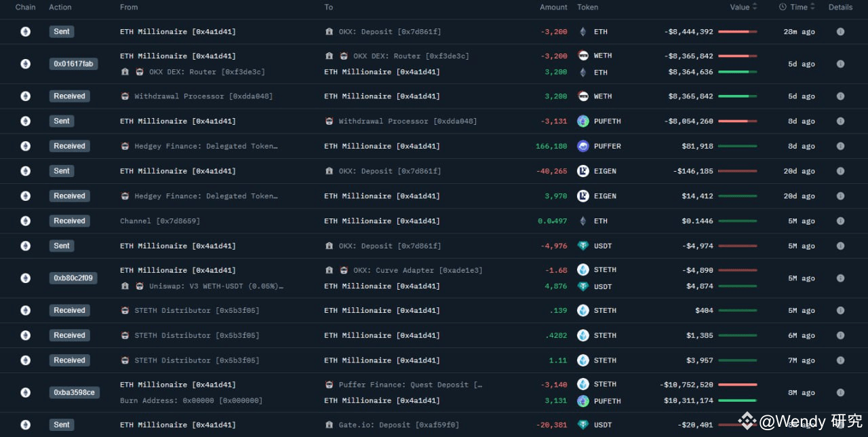Open transaction 0x01617fab

coord(73,63)
